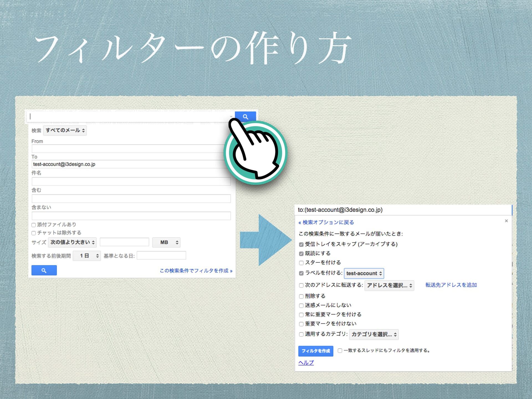The width and height of the screenshot is (532, 399).
Task: Toggle 受信トレイをスキップ checkbox
Action: pyautogui.click(x=301, y=244)
